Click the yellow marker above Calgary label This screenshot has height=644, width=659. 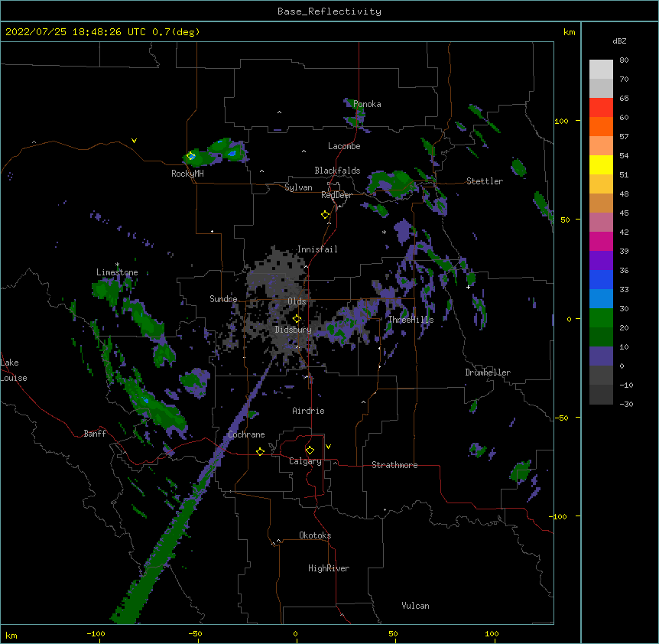pyautogui.click(x=310, y=450)
